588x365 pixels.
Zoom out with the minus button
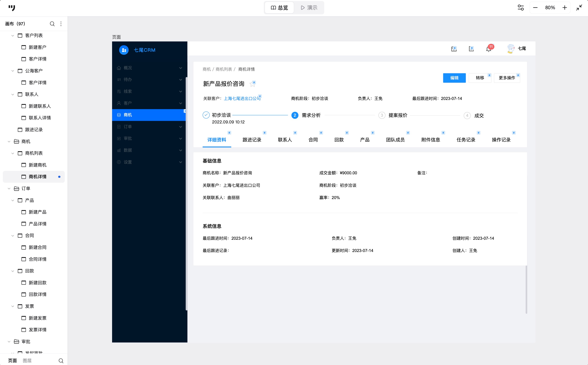point(535,8)
